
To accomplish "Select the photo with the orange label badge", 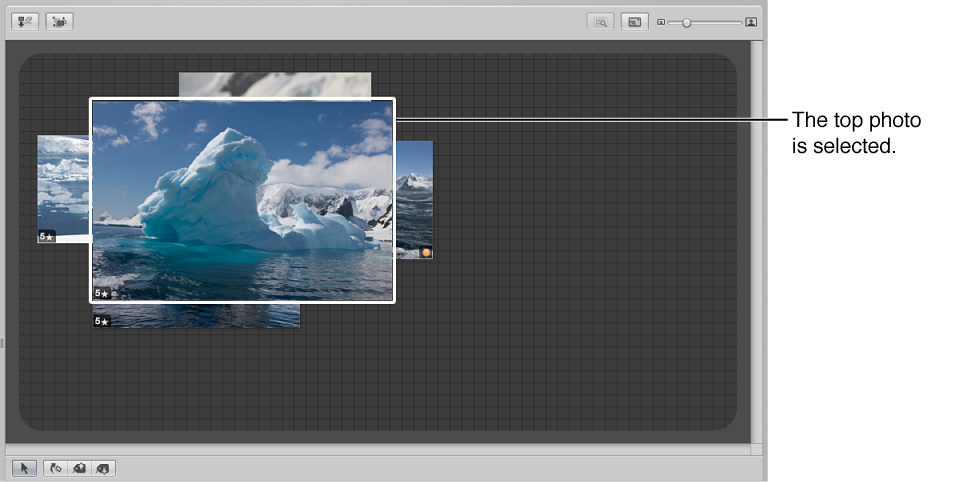I will pos(414,199).
